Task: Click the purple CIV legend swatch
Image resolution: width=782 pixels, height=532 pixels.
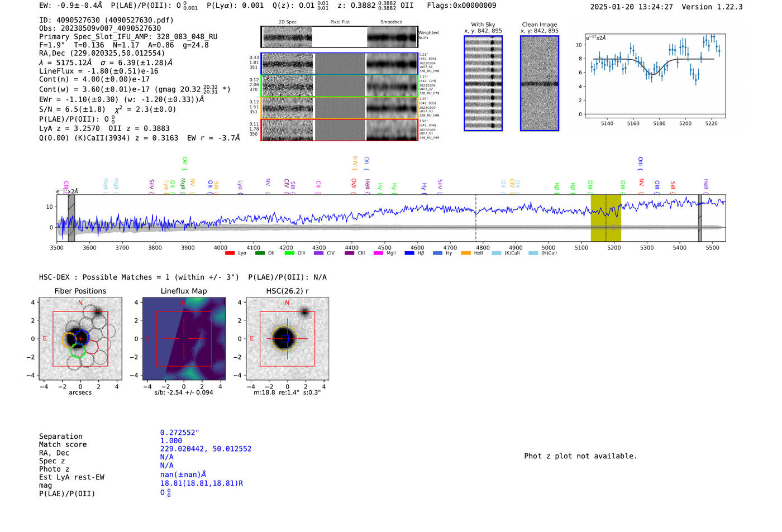Action: [319, 253]
